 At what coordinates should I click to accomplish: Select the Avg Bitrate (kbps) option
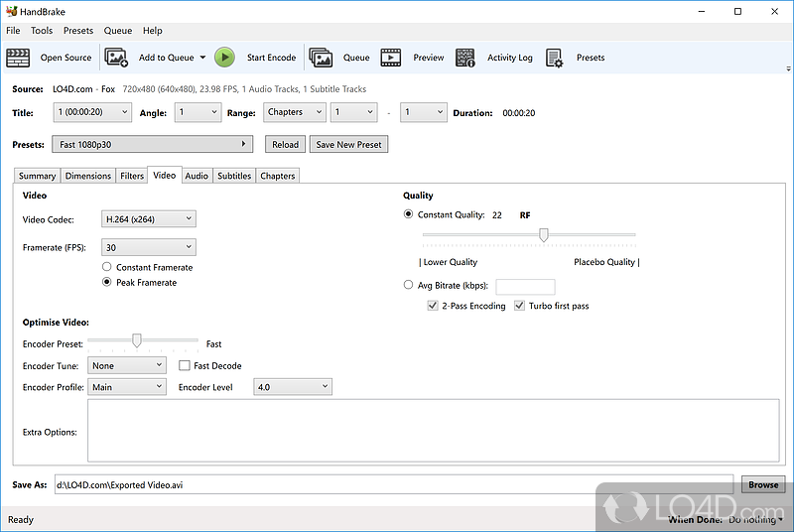point(408,285)
